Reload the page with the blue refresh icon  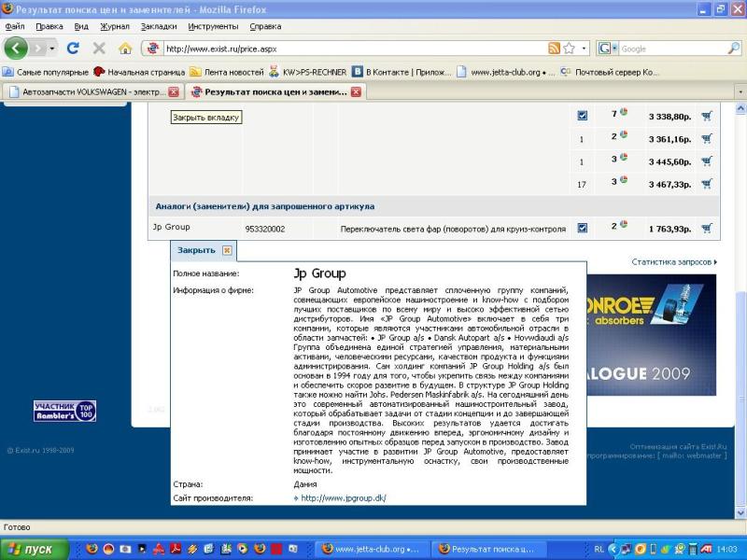[x=73, y=49]
